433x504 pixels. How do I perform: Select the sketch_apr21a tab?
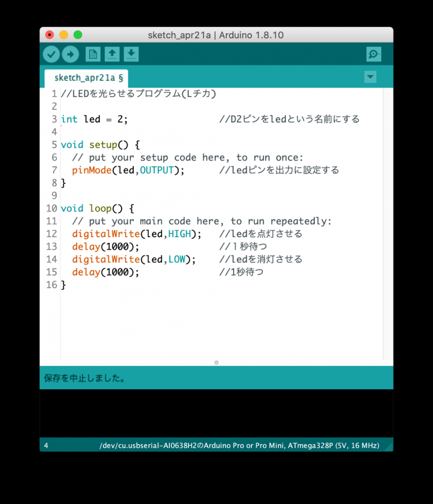(x=86, y=78)
